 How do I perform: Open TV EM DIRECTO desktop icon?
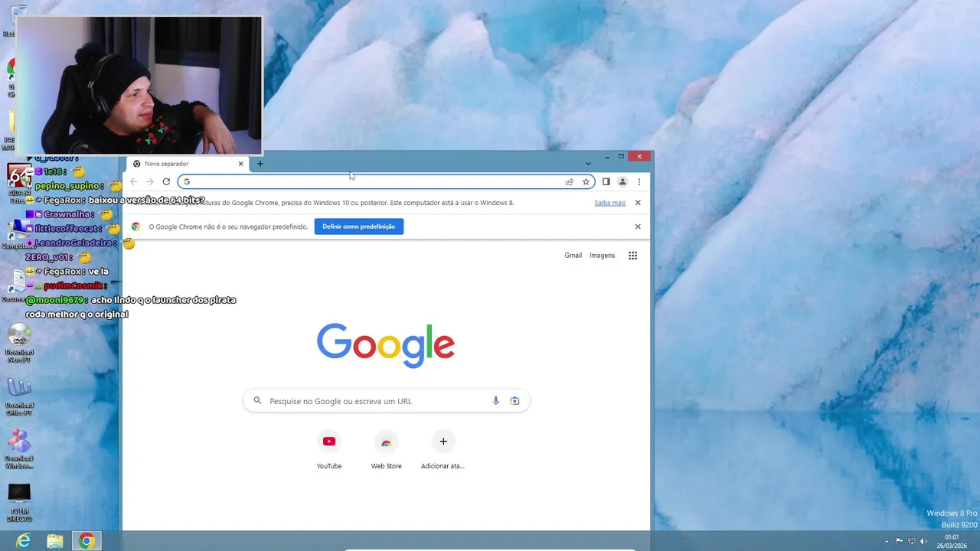click(x=19, y=503)
